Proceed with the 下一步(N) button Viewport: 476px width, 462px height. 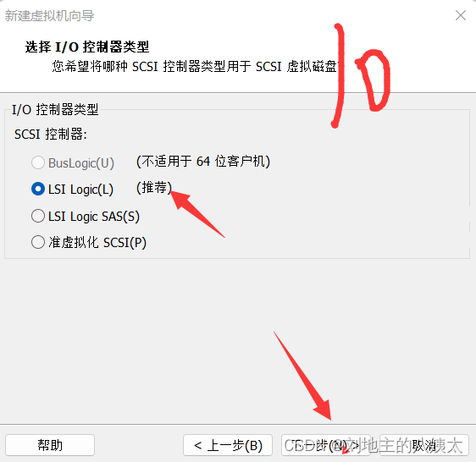[326, 445]
